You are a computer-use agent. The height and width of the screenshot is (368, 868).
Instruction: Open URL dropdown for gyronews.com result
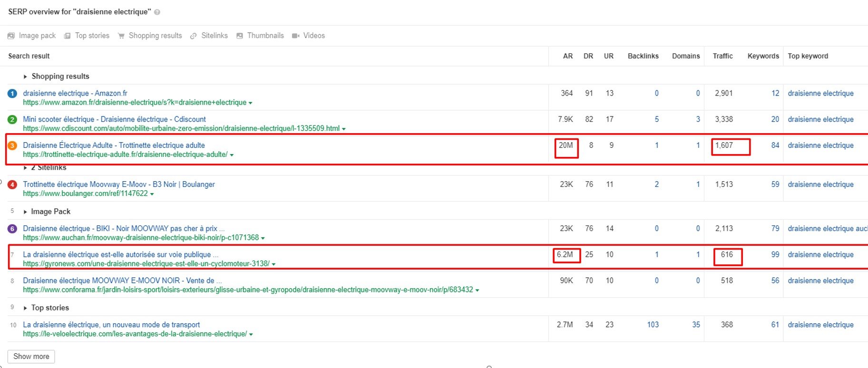click(273, 264)
